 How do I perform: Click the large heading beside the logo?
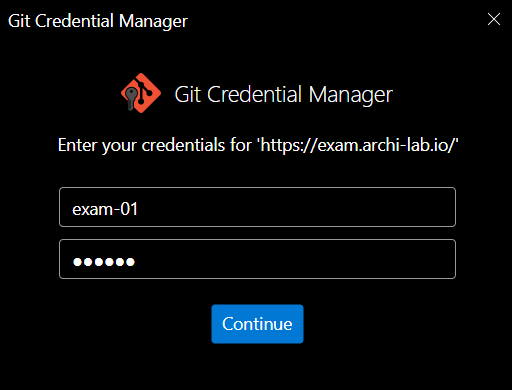click(x=284, y=95)
